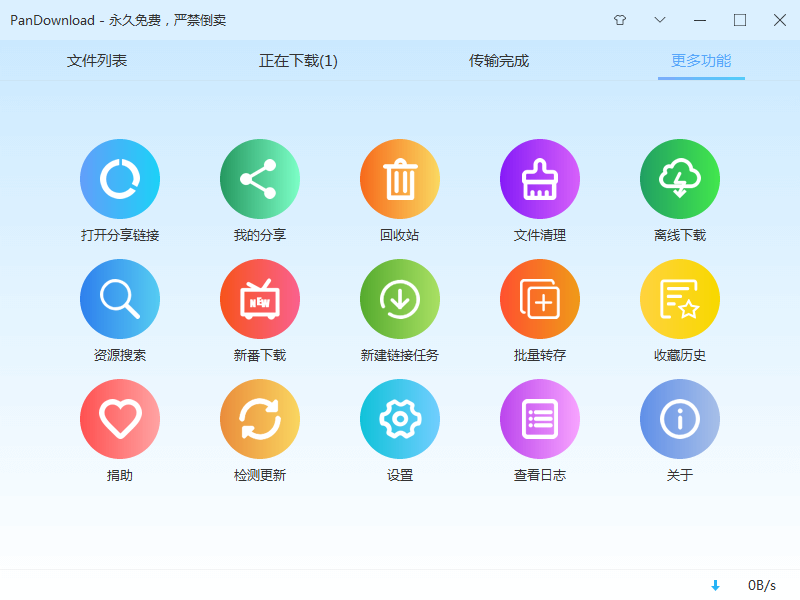
Task: Open 设置 gear icon
Action: pyautogui.click(x=400, y=419)
